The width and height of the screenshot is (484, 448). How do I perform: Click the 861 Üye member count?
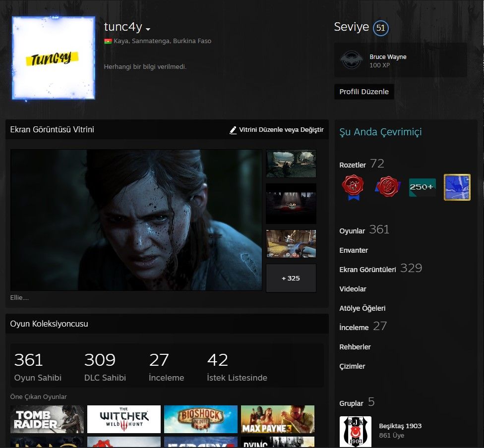tap(391, 435)
